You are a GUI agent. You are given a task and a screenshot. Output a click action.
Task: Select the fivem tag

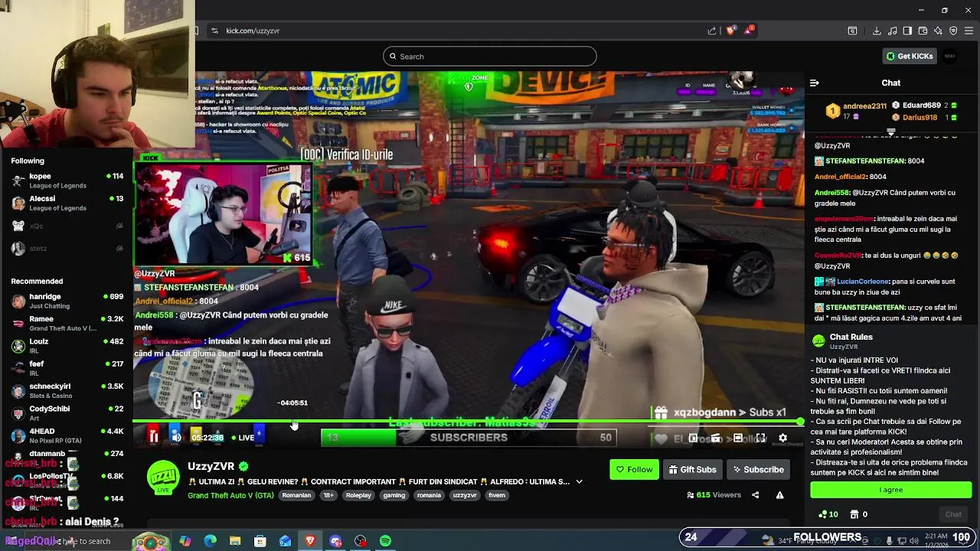coord(497,495)
